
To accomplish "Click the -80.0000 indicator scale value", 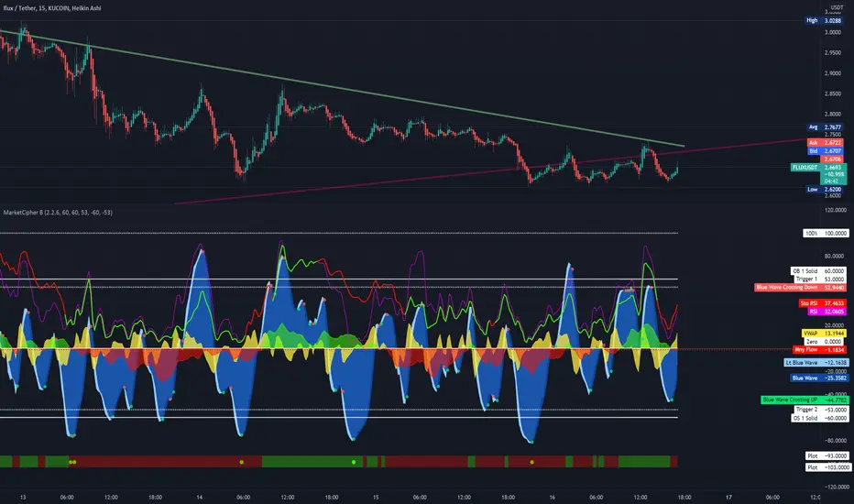I will point(835,440).
